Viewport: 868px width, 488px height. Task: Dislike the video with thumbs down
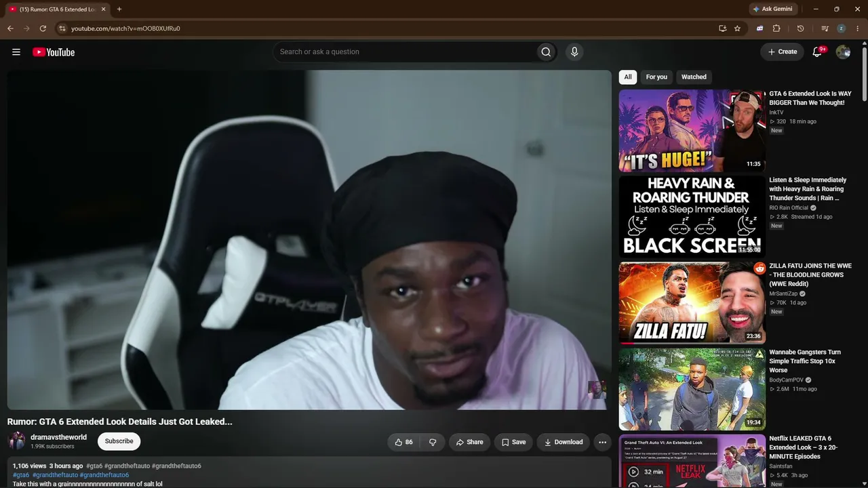click(433, 442)
